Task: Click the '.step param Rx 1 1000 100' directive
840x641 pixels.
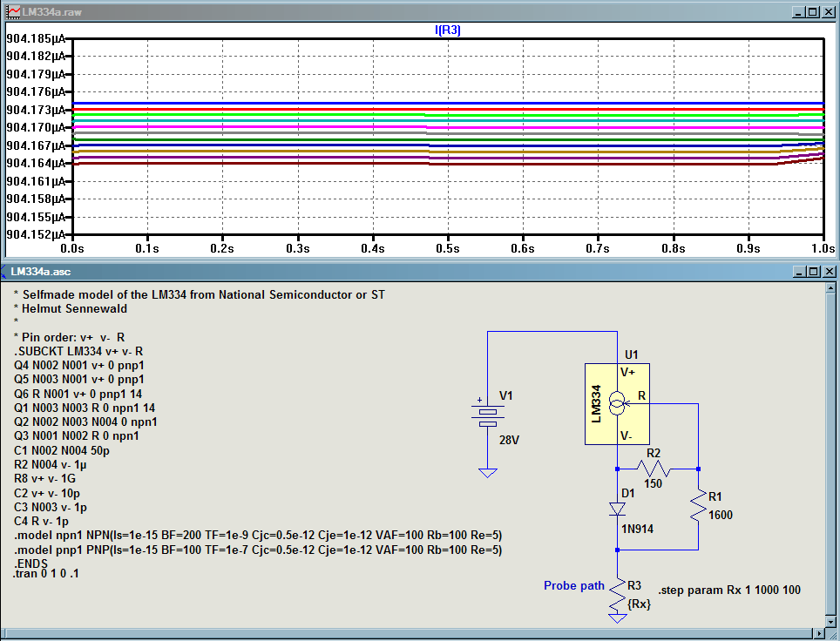Action: [x=729, y=590]
